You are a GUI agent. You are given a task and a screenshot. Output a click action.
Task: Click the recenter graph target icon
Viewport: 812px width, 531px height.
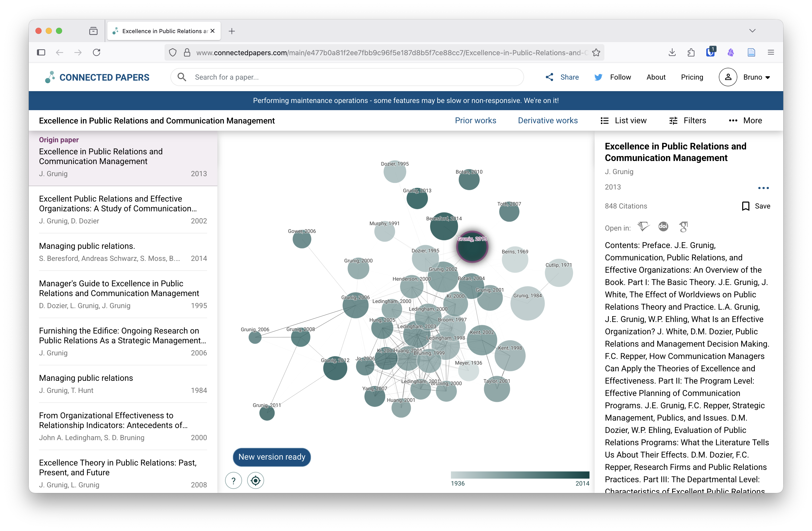(x=255, y=481)
